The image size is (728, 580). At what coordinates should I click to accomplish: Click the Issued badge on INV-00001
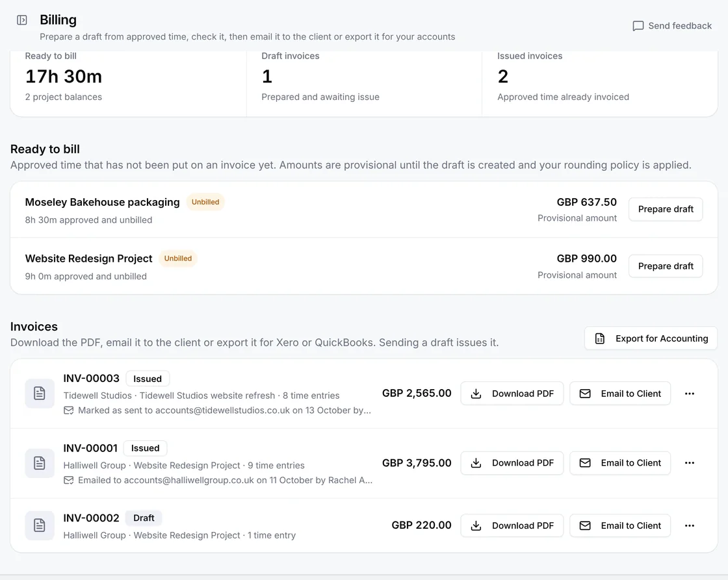tap(146, 448)
